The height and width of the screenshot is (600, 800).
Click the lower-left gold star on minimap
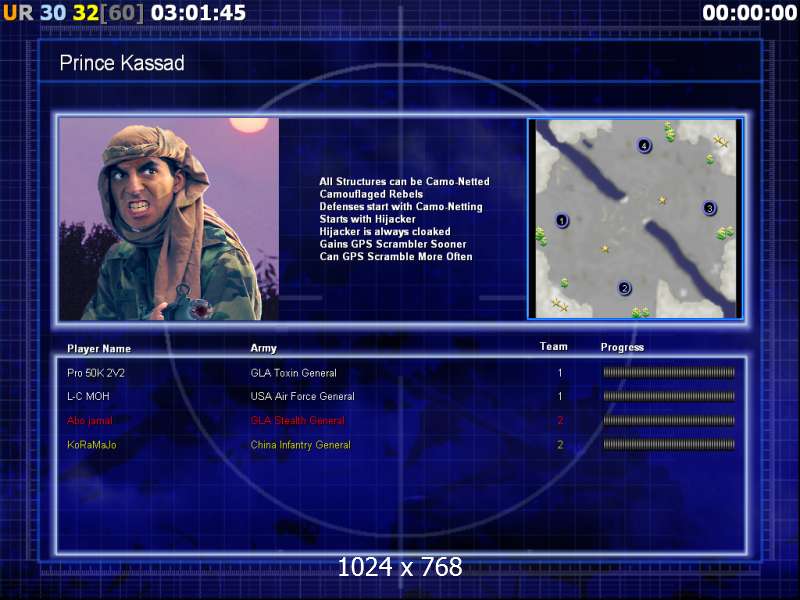coord(605,249)
